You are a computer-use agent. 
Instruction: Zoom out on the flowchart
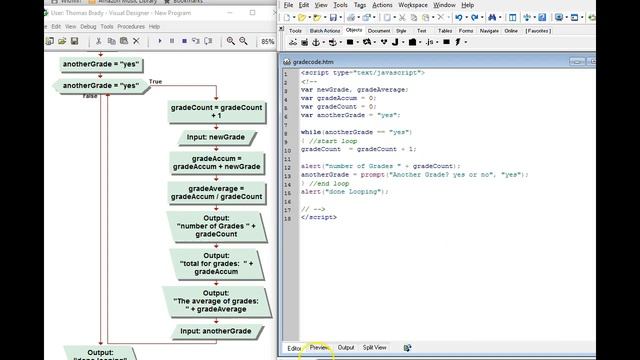(x=243, y=41)
